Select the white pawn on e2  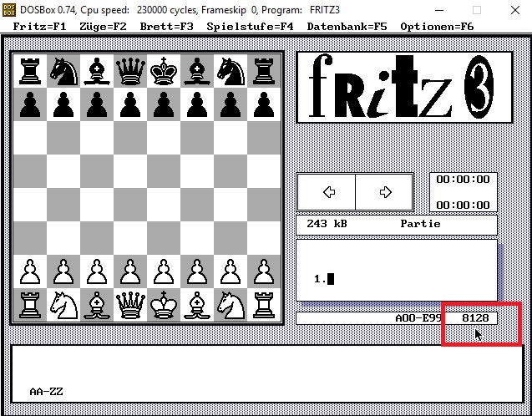tap(164, 271)
